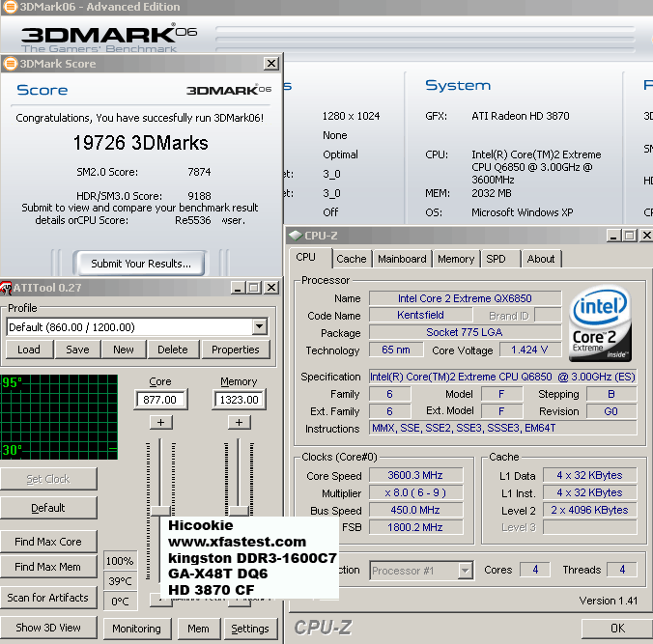Open profile Properties in ATITool
This screenshot has height=644, width=653.
[236, 350]
